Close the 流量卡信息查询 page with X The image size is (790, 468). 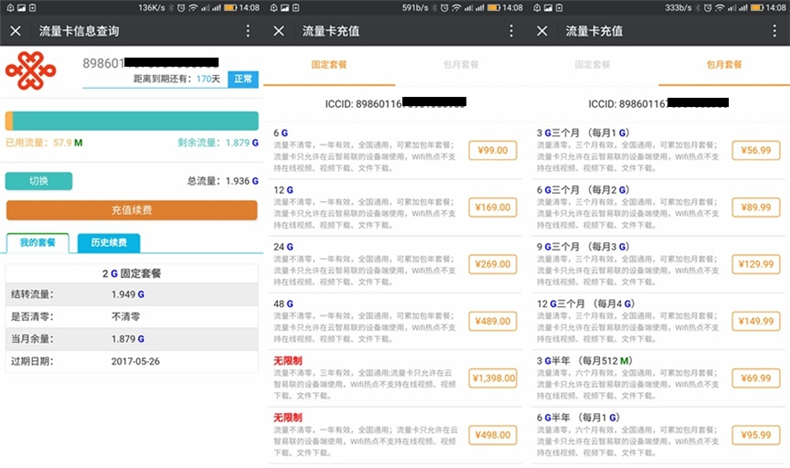15,31
